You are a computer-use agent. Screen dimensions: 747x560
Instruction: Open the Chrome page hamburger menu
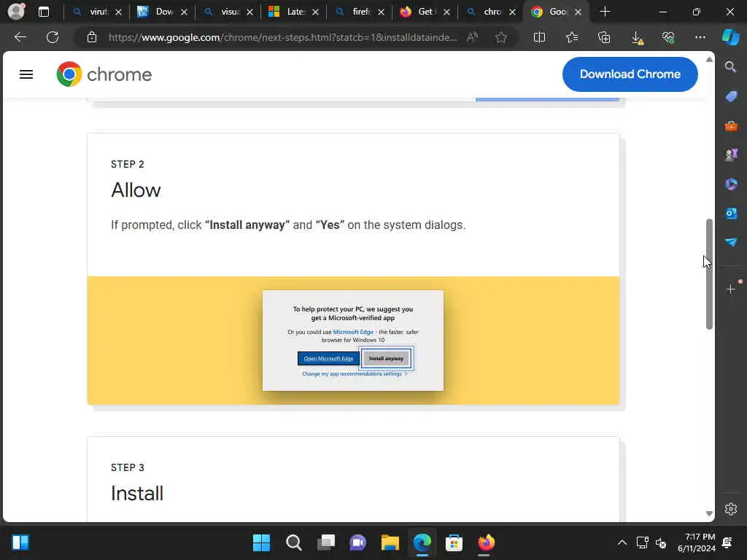pyautogui.click(x=26, y=74)
